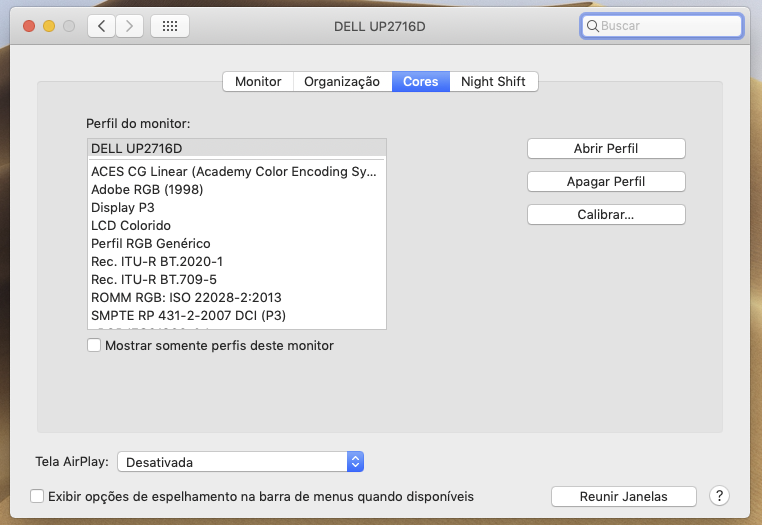Go forward with the right chevron button
This screenshot has width=762, height=525.
[129, 26]
